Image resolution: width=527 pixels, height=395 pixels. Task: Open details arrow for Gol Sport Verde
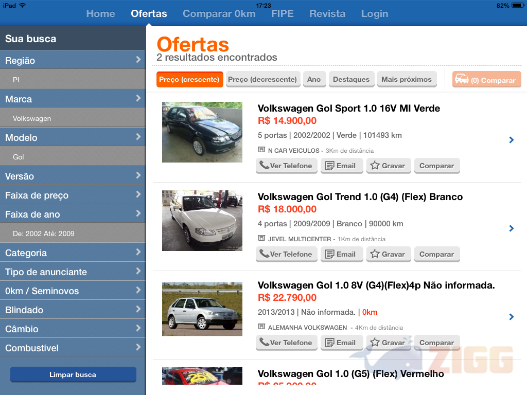512,140
